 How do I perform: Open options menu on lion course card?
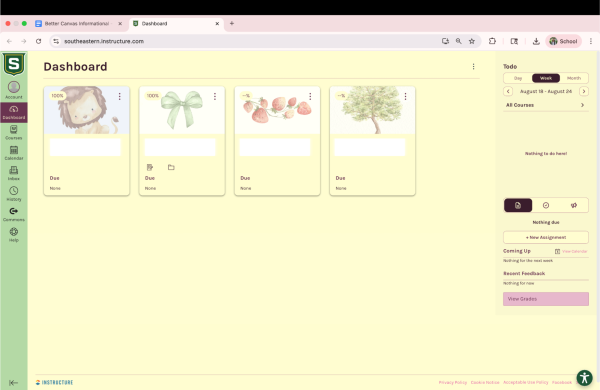click(120, 96)
